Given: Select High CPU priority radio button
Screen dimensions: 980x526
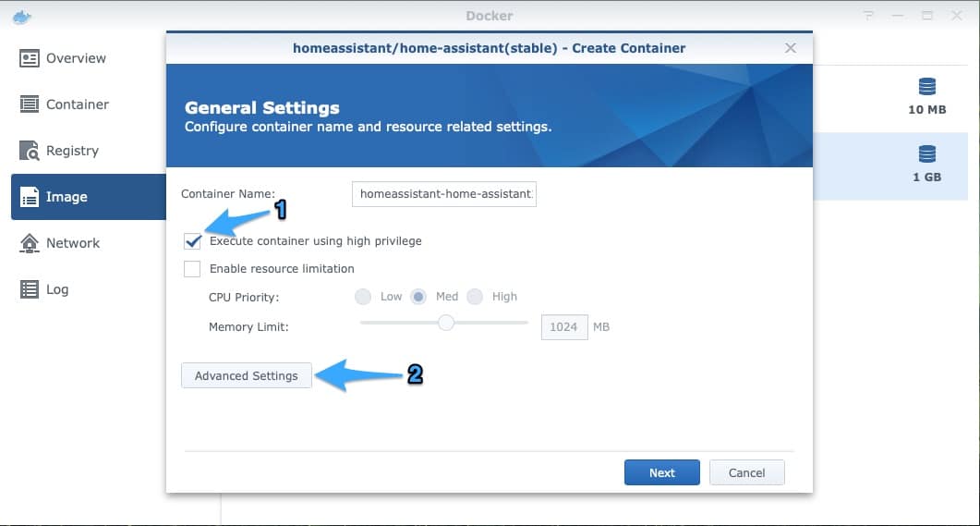Looking at the screenshot, I should coord(475,297).
